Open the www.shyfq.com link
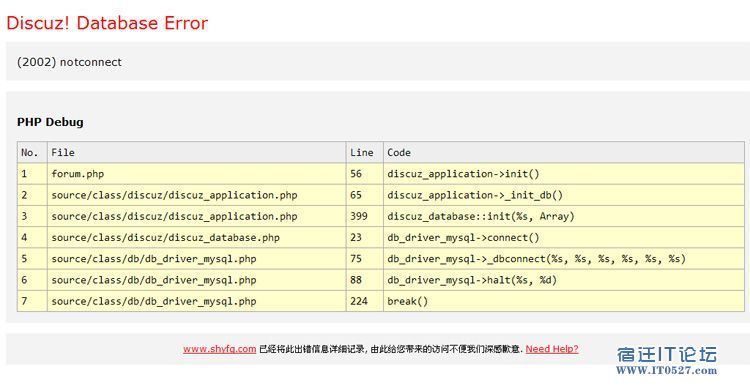 point(219,349)
